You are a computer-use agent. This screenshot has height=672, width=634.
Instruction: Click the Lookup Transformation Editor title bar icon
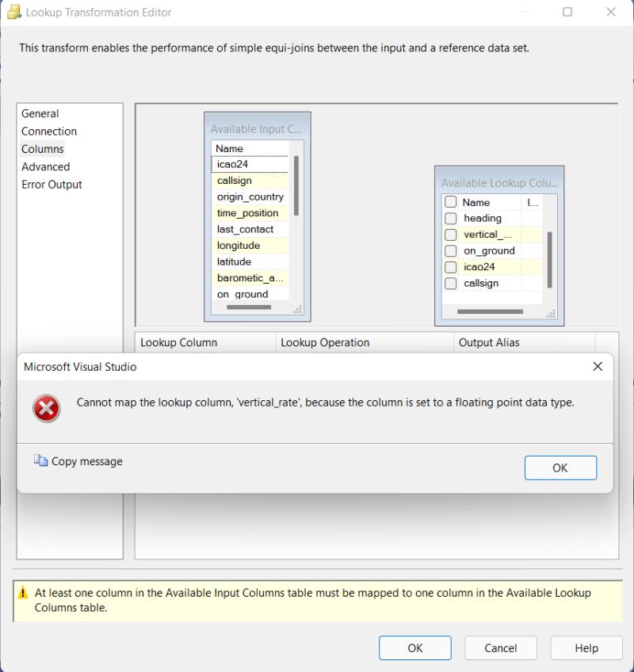point(11,11)
